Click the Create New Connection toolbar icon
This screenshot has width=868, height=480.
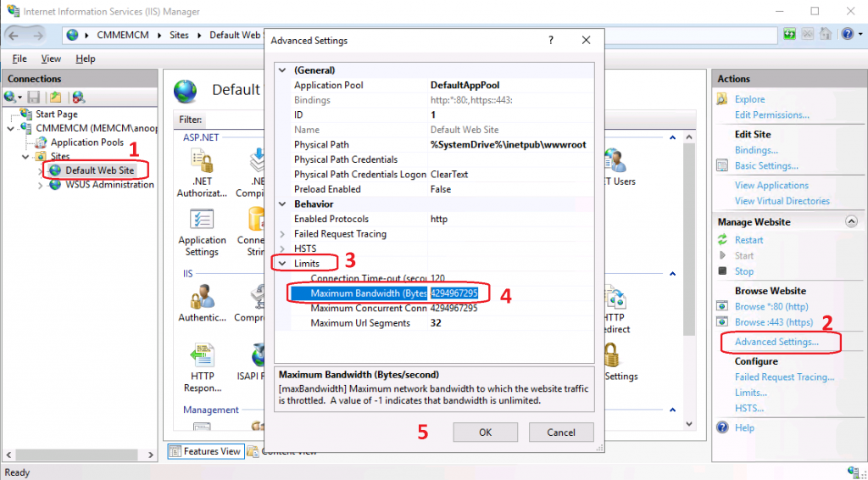click(12, 98)
